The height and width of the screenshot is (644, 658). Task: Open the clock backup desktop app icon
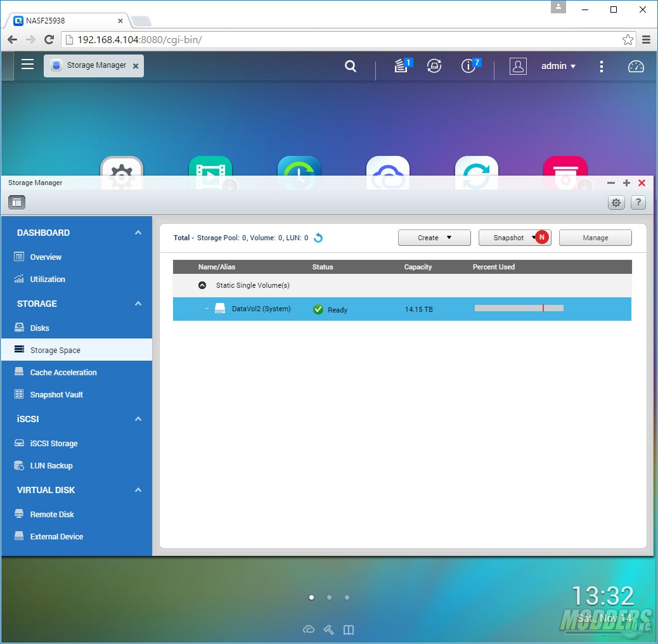point(299,173)
